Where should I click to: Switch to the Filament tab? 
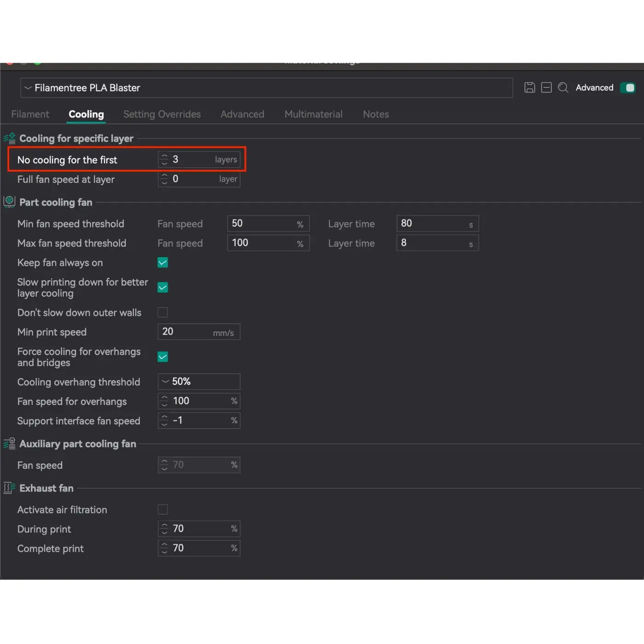pos(30,114)
